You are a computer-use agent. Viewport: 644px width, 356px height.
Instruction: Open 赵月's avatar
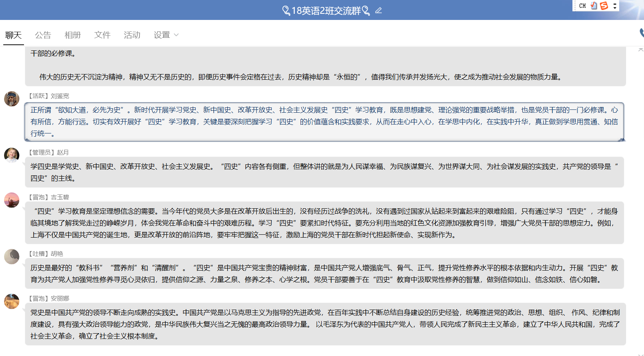pos(12,155)
